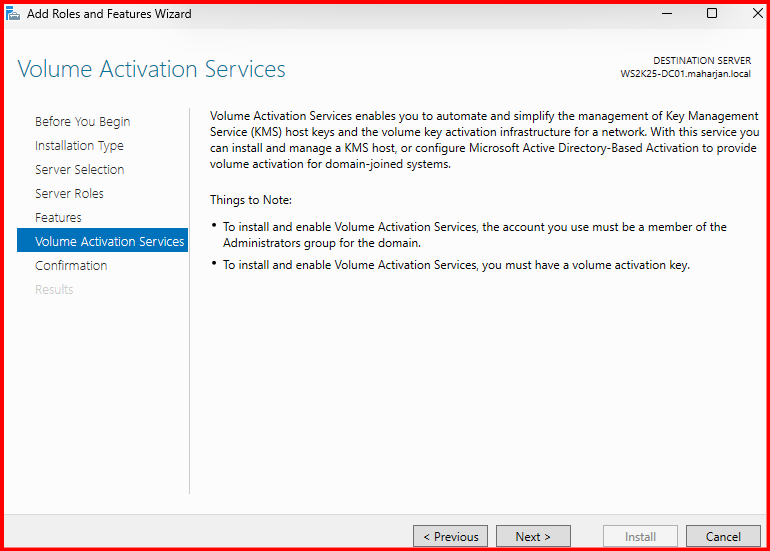770x551 pixels.
Task: Minimize the Add Roles and Features Wizard
Action: pos(666,14)
